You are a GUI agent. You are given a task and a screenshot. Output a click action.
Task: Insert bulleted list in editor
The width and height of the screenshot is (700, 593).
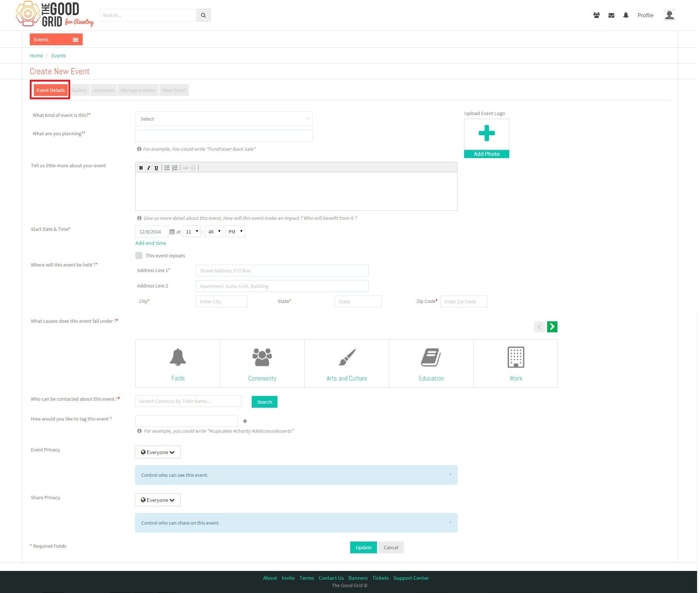[167, 168]
